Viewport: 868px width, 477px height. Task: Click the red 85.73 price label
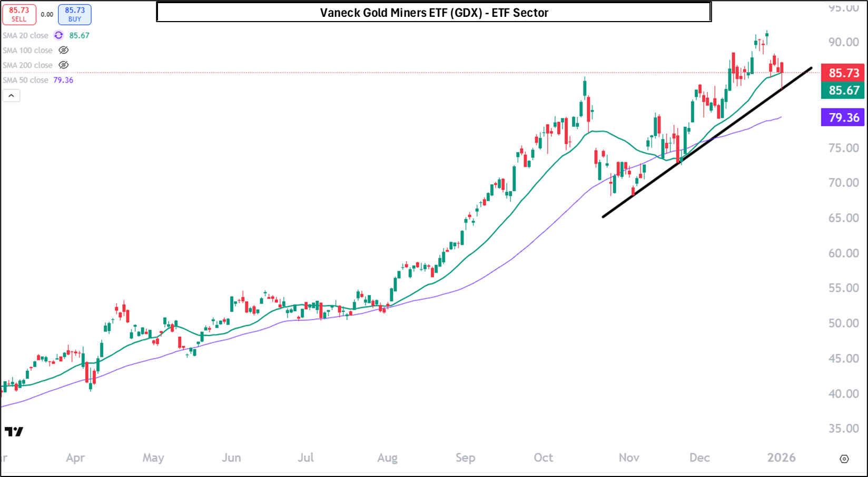coord(843,73)
